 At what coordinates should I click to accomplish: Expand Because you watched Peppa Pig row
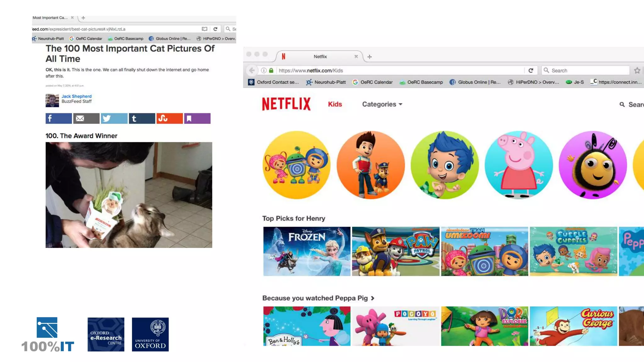tap(373, 298)
